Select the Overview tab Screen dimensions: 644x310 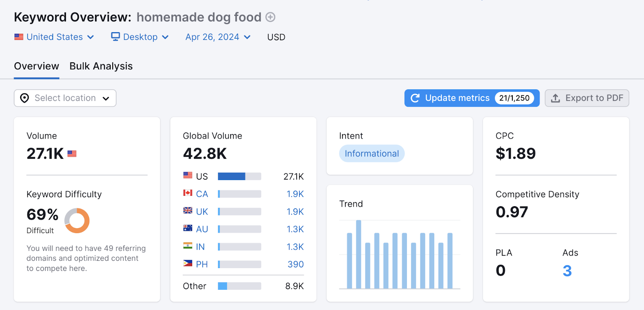point(36,66)
